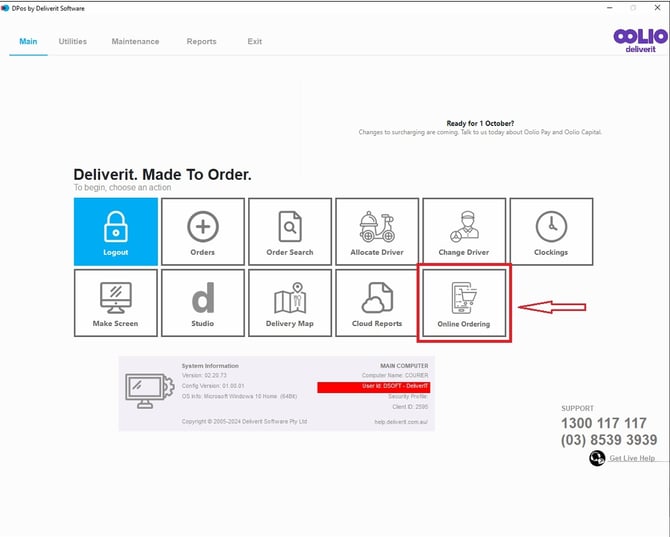670x537 pixels.
Task: Click the Client ID text
Action: (410, 407)
